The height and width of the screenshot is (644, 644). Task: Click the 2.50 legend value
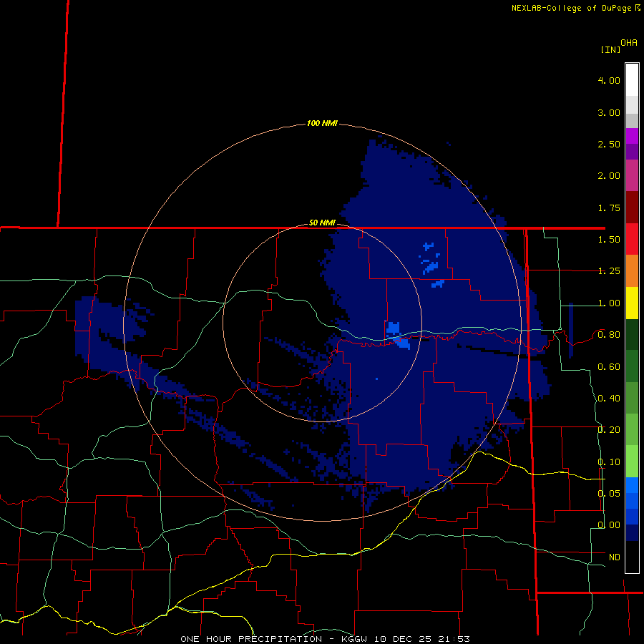[609, 144]
